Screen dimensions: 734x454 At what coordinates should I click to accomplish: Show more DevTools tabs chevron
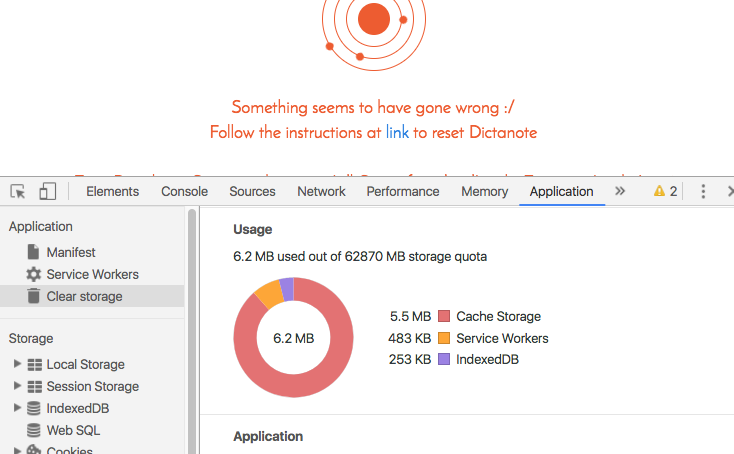[620, 191]
